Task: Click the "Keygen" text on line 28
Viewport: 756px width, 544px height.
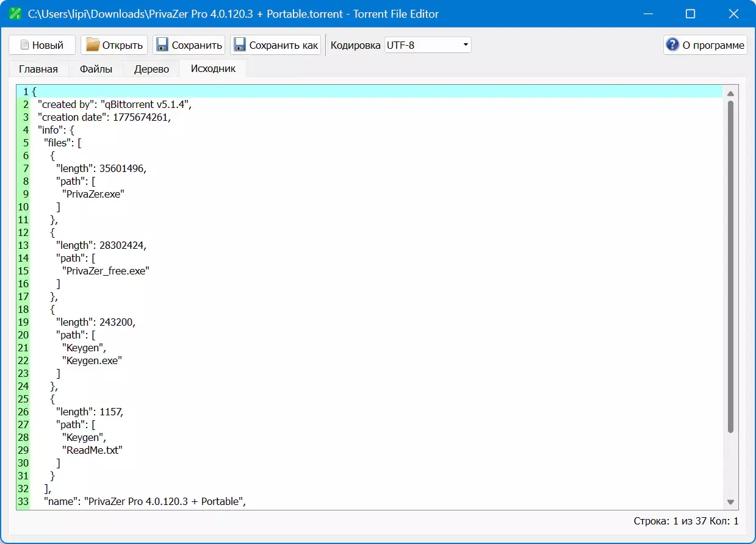Action: point(85,437)
